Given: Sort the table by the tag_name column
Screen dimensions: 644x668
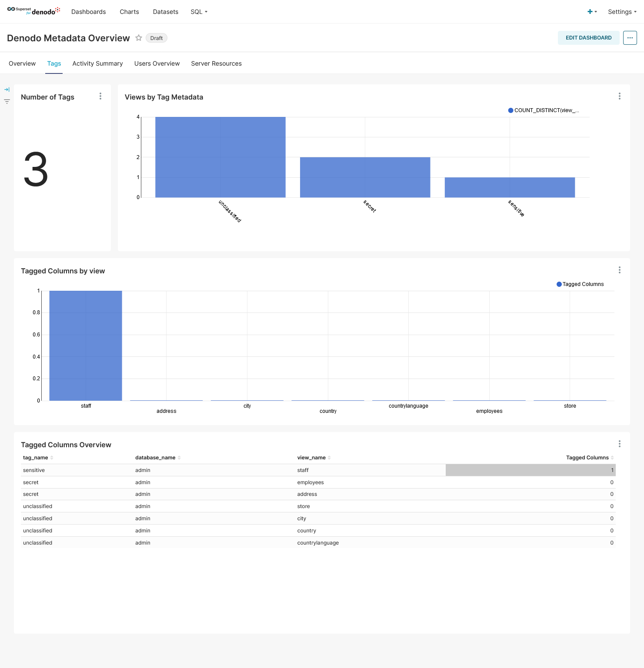Looking at the screenshot, I should (x=38, y=458).
